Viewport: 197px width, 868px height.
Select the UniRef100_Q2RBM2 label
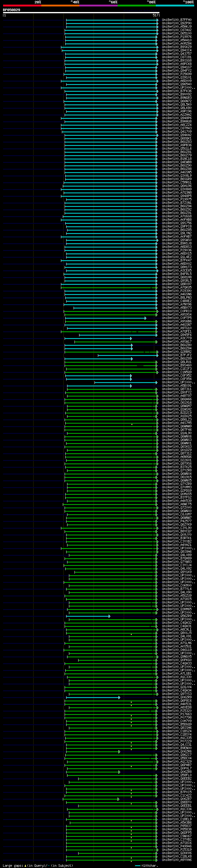[176, 352]
